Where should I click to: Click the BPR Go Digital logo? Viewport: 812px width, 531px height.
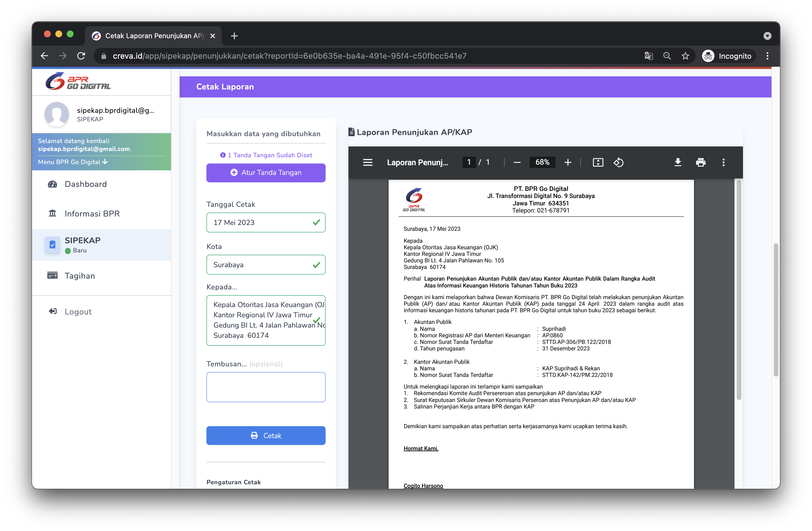(78, 81)
